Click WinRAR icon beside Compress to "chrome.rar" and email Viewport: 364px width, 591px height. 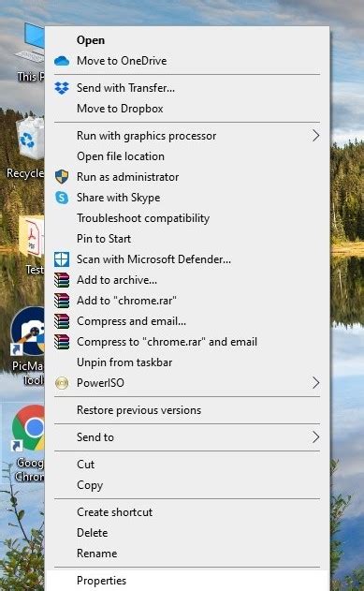pos(62,342)
